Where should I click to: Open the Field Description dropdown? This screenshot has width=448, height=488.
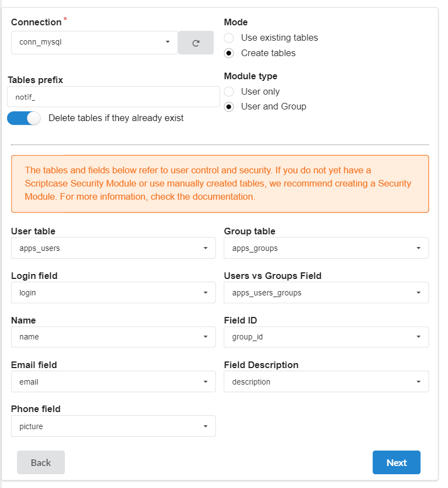coord(326,381)
